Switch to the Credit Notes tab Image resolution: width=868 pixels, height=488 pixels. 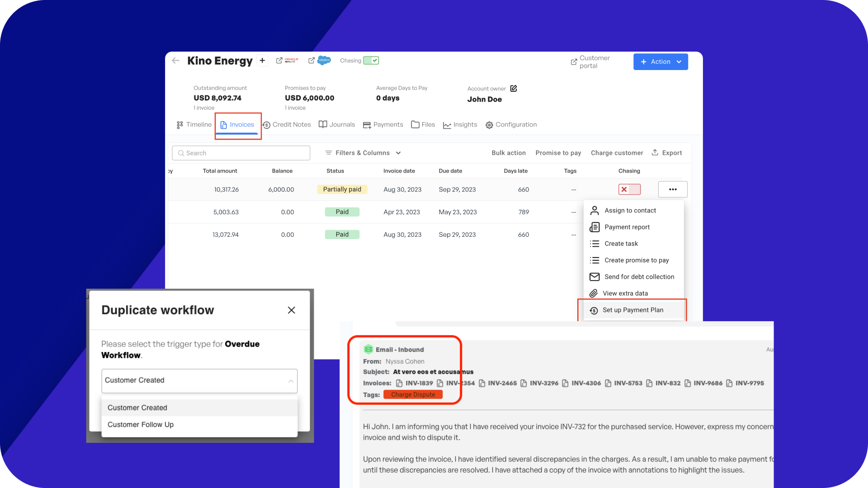click(287, 125)
